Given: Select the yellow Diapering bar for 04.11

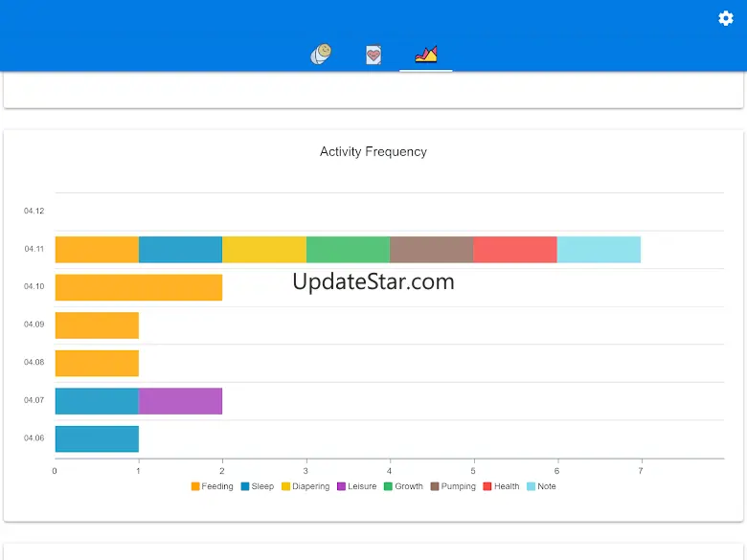Looking at the screenshot, I should click(x=264, y=250).
